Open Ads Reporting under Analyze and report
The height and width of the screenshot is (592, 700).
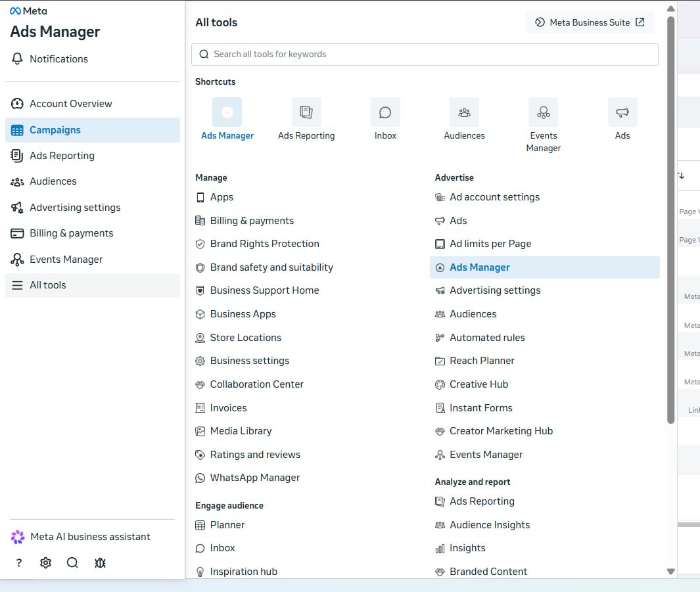click(475, 501)
